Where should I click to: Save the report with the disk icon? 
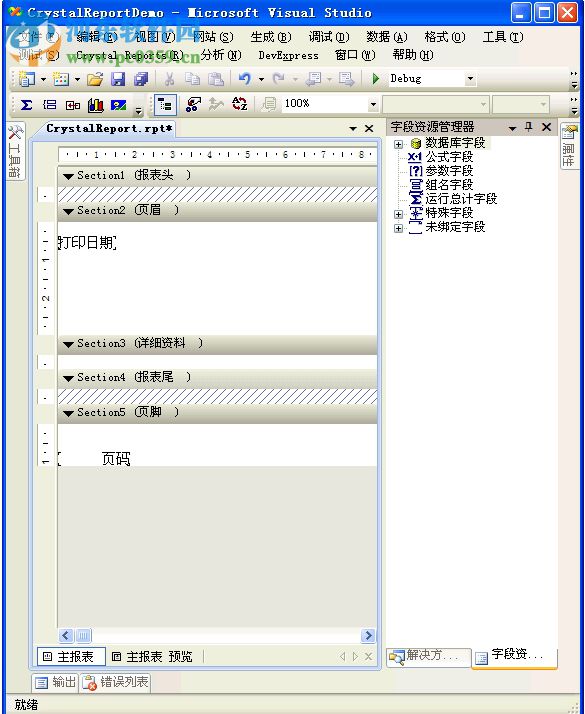(x=118, y=79)
